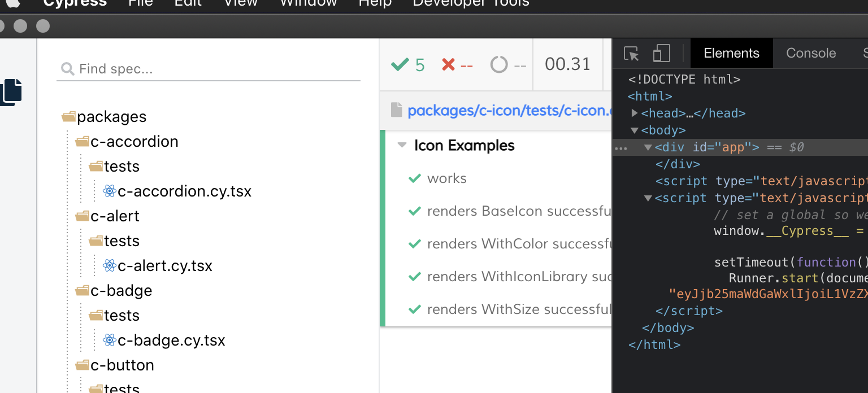Activate the inspect element picker

tap(631, 54)
